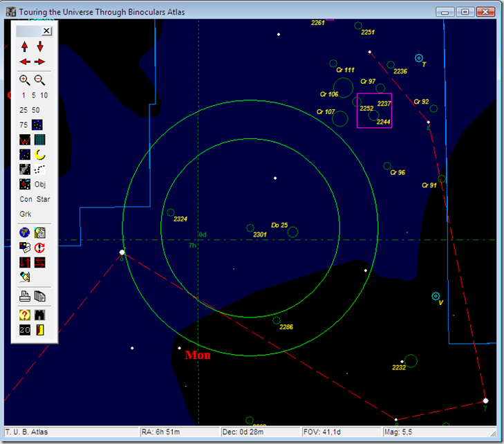Click the 2.0 version icon

pyautogui.click(x=25, y=330)
